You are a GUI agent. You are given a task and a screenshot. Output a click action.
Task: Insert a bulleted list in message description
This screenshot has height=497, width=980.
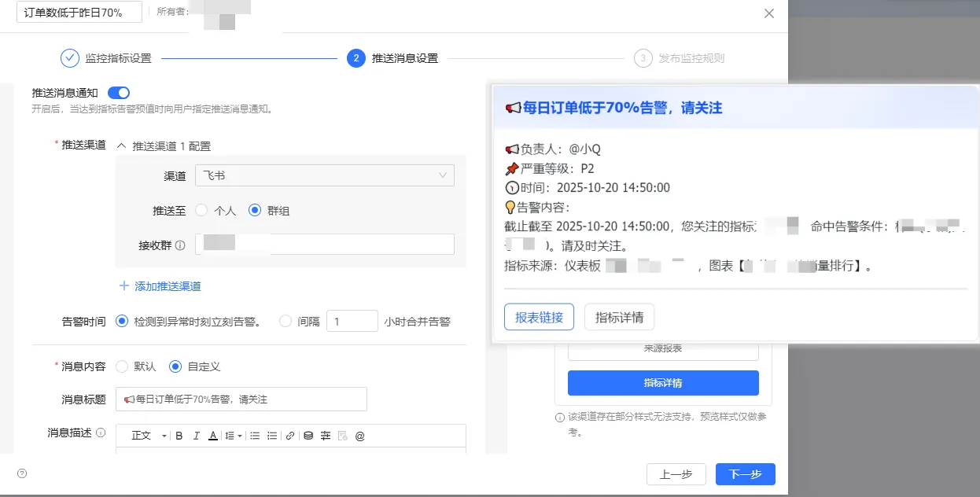254,435
